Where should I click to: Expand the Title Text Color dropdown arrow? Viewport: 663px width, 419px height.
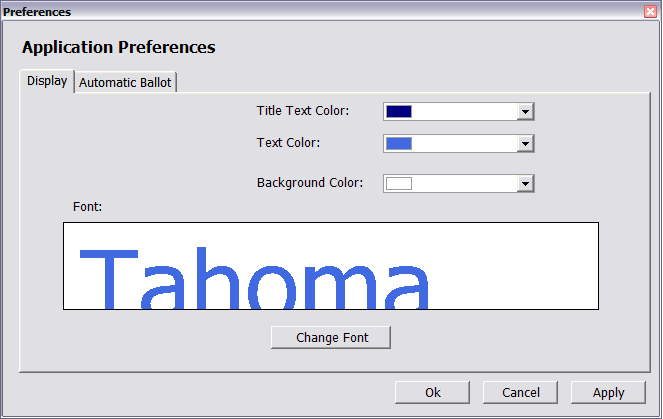point(525,111)
